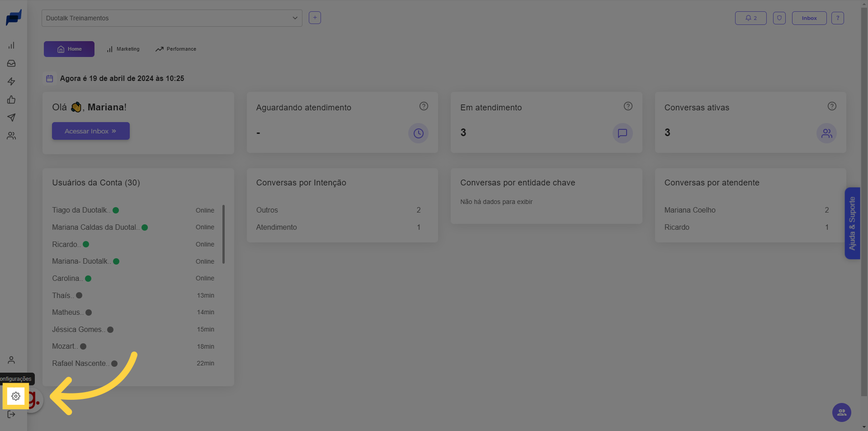Open the Ajuda & Suporte side tab
This screenshot has width=868, height=431.
[x=852, y=223]
